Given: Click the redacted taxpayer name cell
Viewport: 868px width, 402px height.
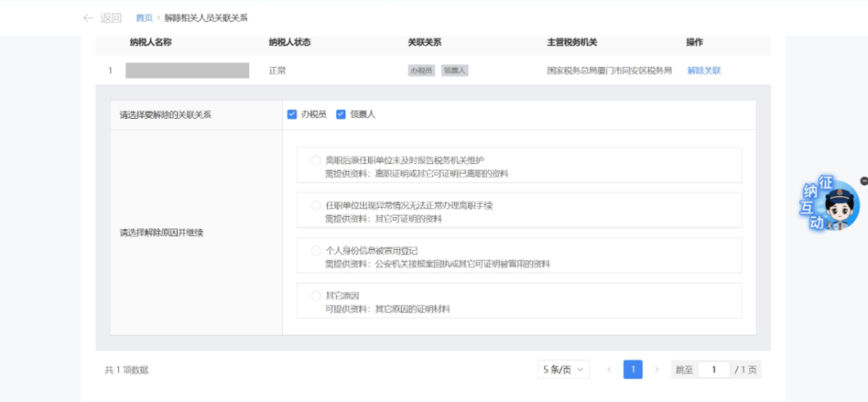Looking at the screenshot, I should click(187, 70).
